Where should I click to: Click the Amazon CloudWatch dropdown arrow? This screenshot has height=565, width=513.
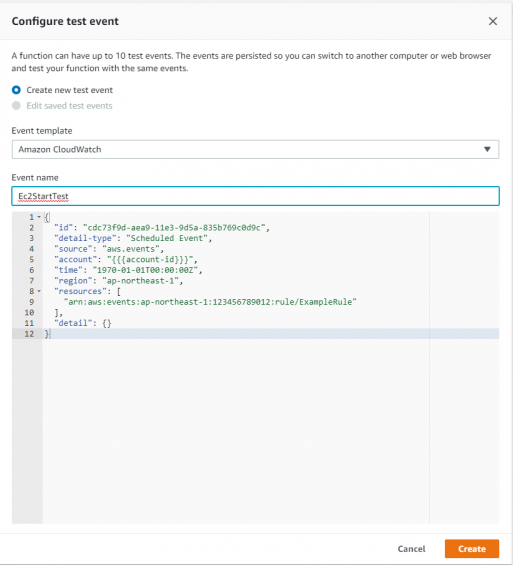[487, 149]
